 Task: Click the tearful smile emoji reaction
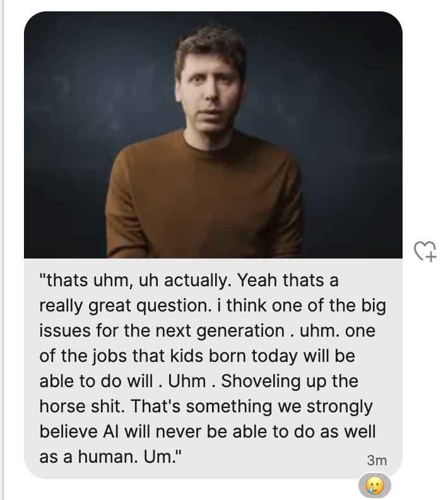coord(376,484)
